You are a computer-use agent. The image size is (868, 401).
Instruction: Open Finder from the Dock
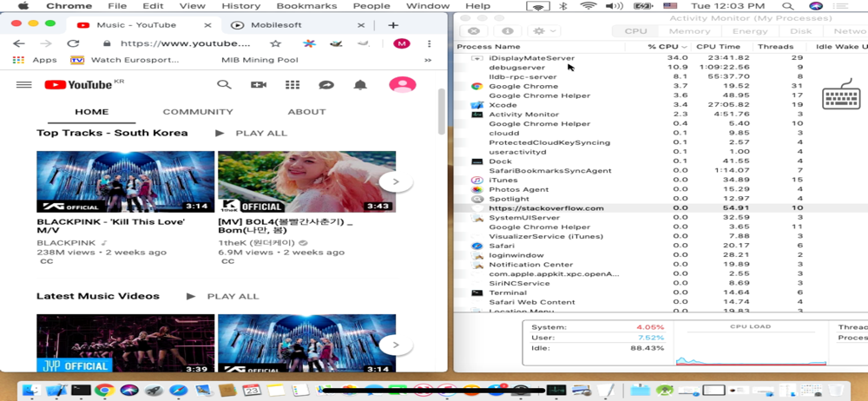(30, 391)
